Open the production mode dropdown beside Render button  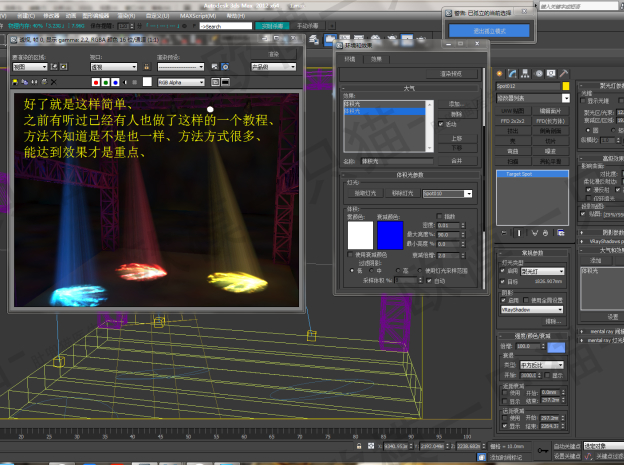click(274, 67)
